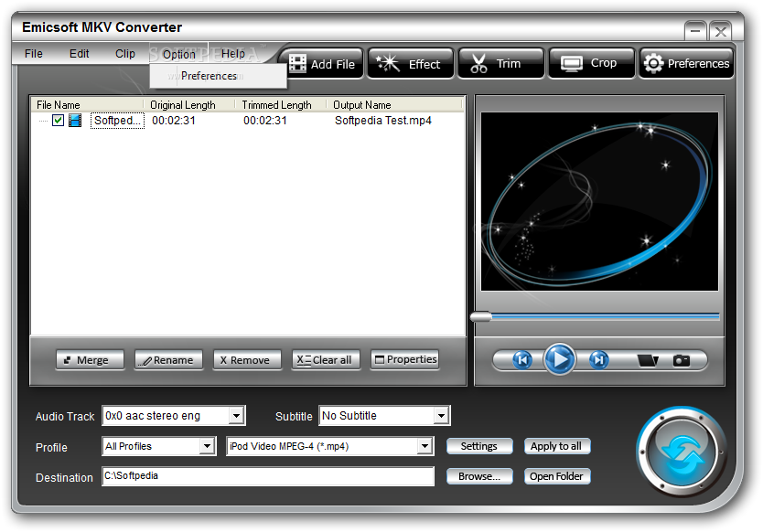Click the video preview area
This screenshot has height=532, width=763.
point(599,202)
